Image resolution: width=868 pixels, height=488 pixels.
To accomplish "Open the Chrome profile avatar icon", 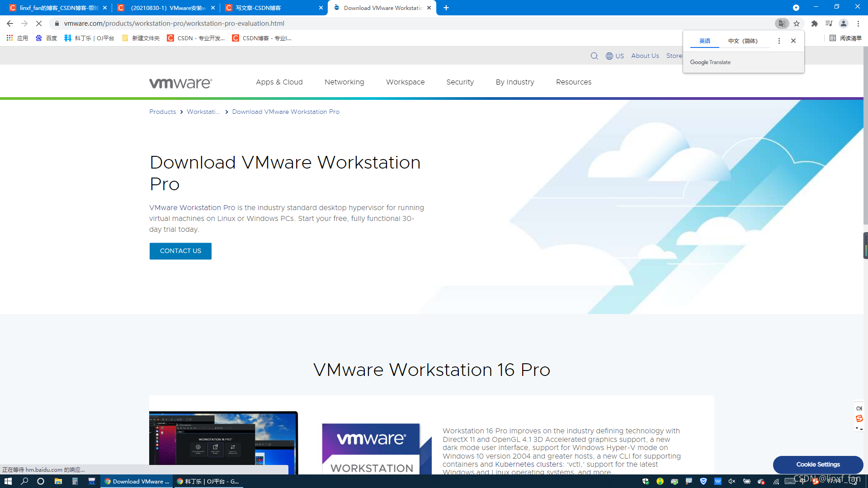I will [843, 23].
